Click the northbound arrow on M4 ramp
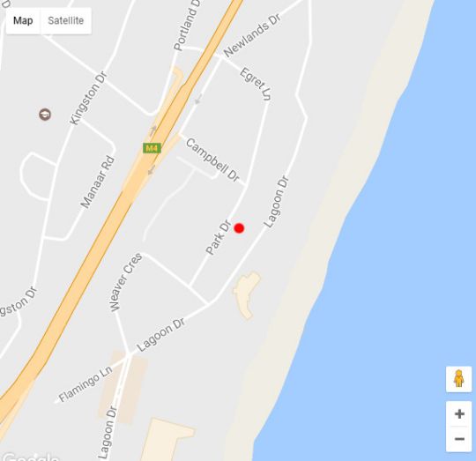Viewport: 476px width, 461px height. click(153, 130)
